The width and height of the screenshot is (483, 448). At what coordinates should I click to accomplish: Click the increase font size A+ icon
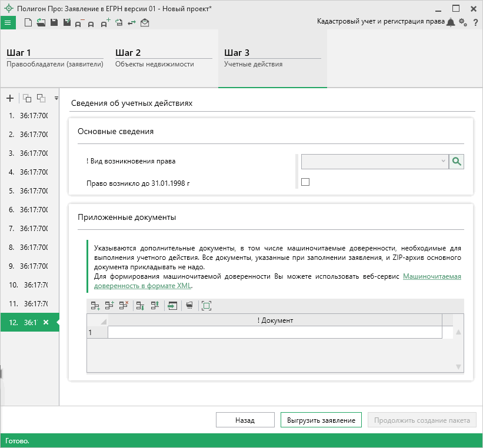point(105,22)
